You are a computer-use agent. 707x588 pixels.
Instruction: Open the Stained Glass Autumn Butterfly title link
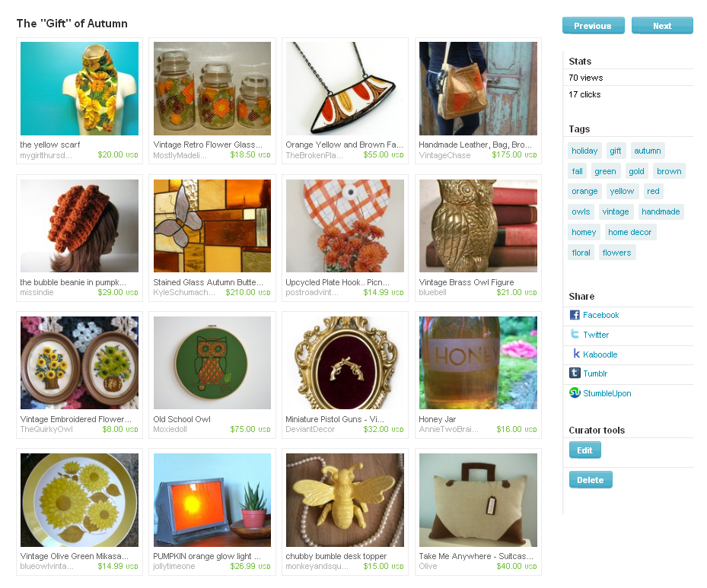[x=208, y=282]
